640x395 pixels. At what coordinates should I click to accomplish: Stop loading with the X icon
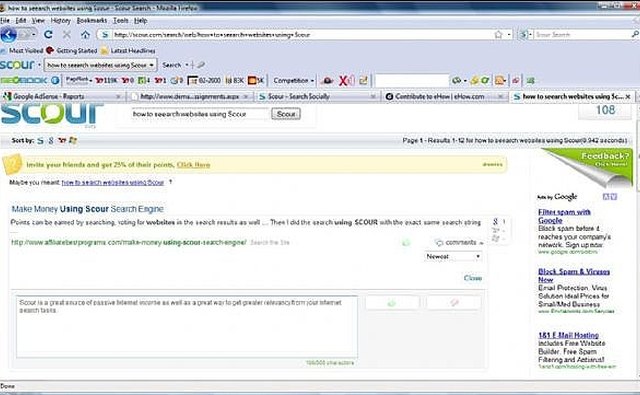click(67, 35)
